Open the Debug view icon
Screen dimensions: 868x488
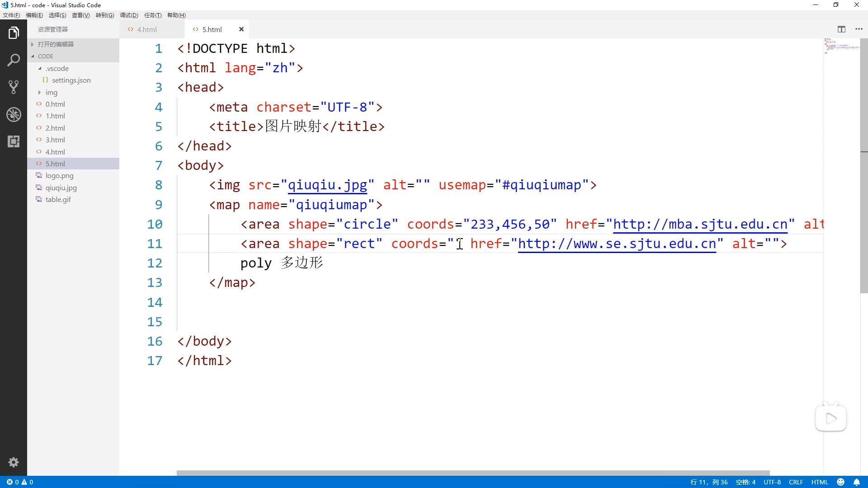(x=14, y=114)
